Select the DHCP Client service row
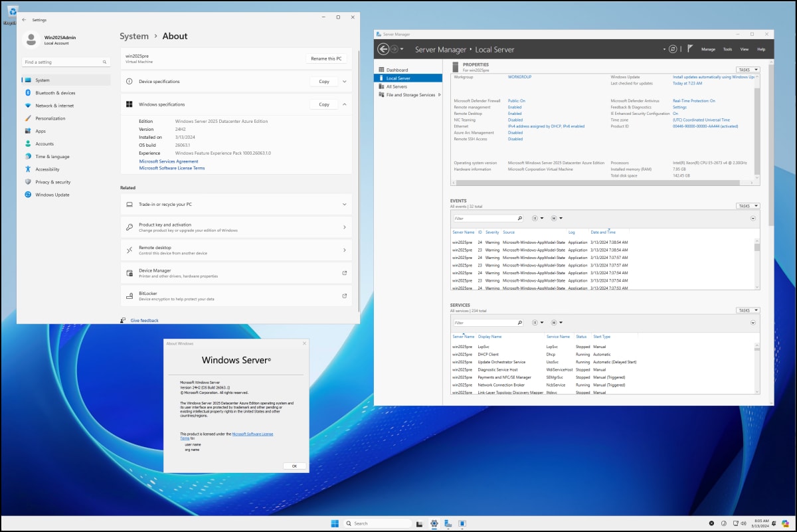Viewport: 797px width, 532px height. coord(603,354)
